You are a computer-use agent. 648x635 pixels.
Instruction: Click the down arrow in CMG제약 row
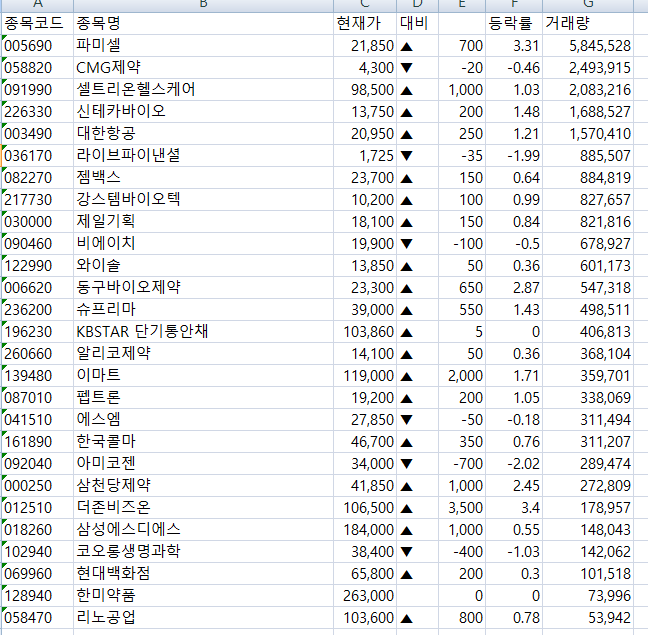pyautogui.click(x=407, y=68)
